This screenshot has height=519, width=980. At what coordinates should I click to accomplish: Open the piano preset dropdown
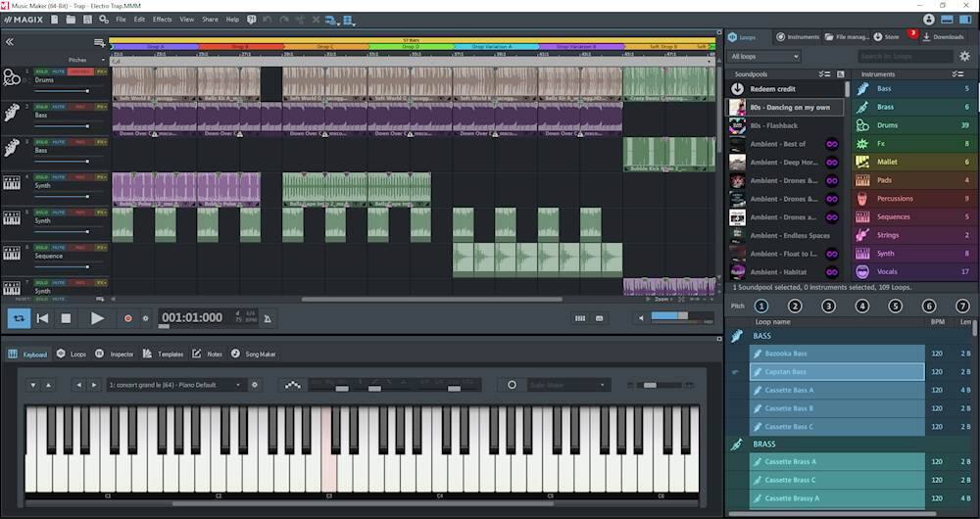click(x=175, y=385)
